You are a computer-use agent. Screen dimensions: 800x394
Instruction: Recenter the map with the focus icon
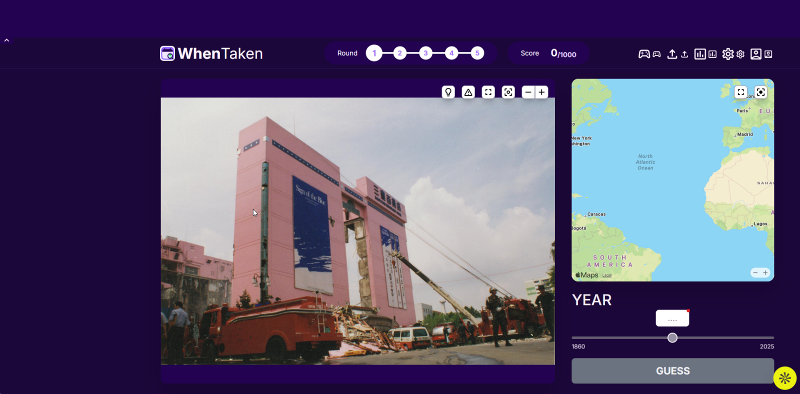tap(761, 92)
